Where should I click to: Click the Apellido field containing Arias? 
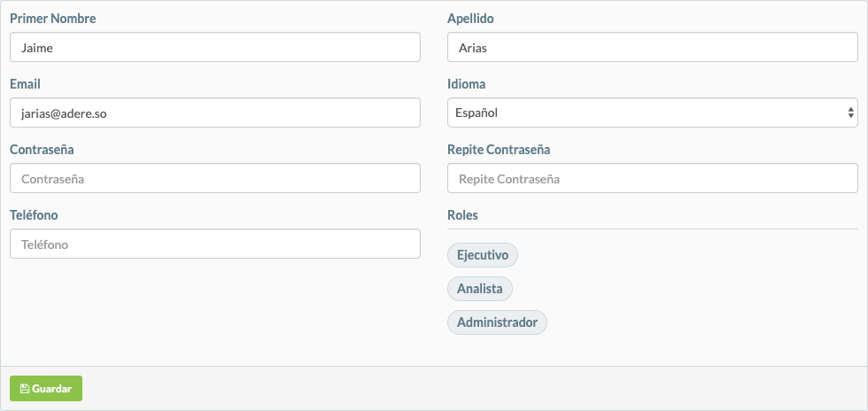pos(652,47)
